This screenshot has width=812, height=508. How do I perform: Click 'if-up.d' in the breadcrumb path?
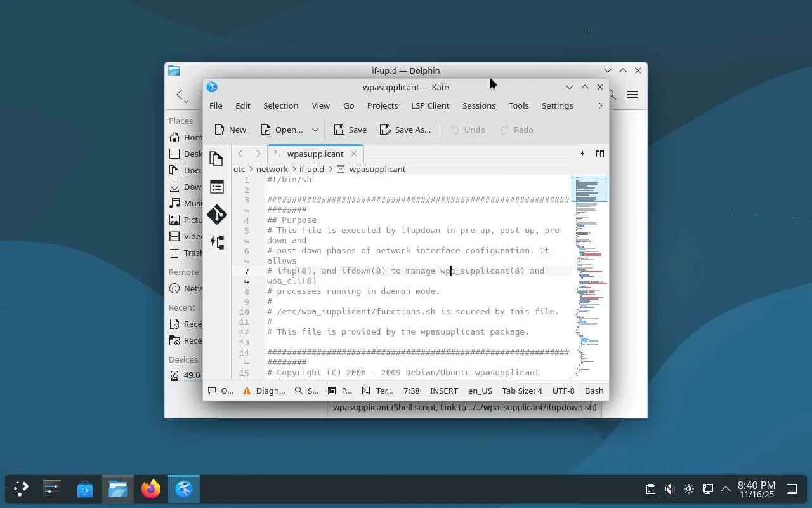pyautogui.click(x=311, y=169)
